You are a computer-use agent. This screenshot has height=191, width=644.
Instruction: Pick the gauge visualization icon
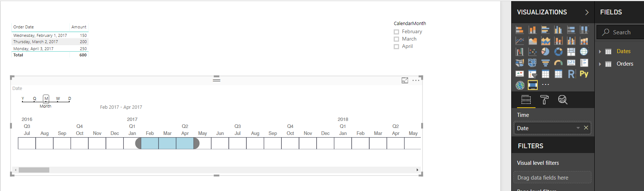[558, 63]
